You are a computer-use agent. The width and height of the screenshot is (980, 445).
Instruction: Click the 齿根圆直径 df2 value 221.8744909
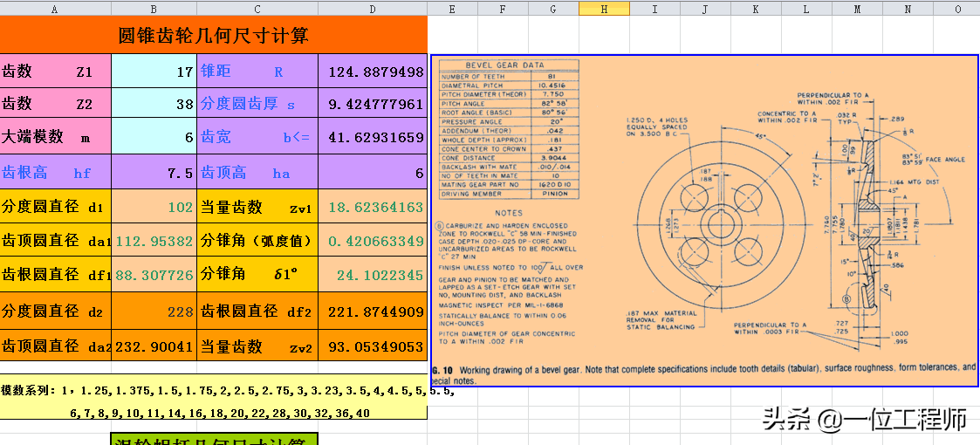click(373, 311)
